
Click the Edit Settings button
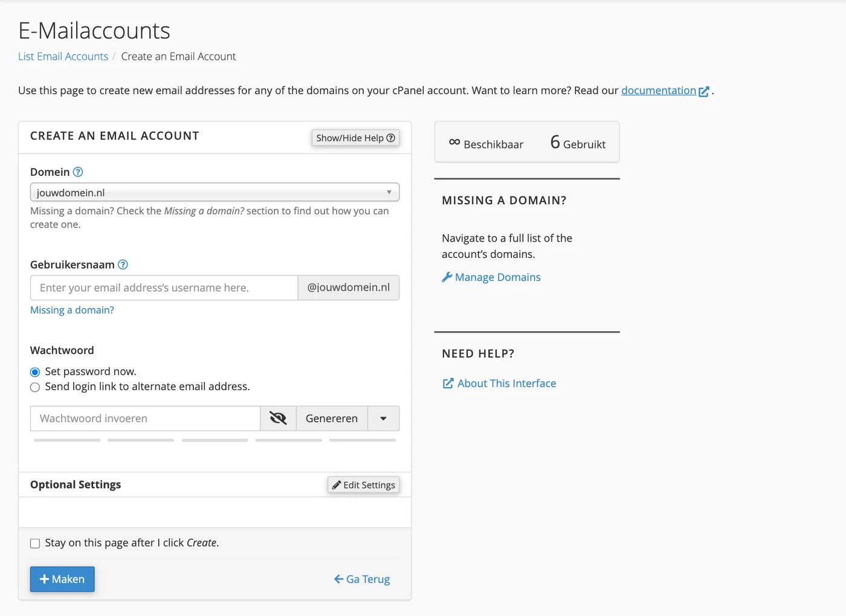pyautogui.click(x=363, y=485)
